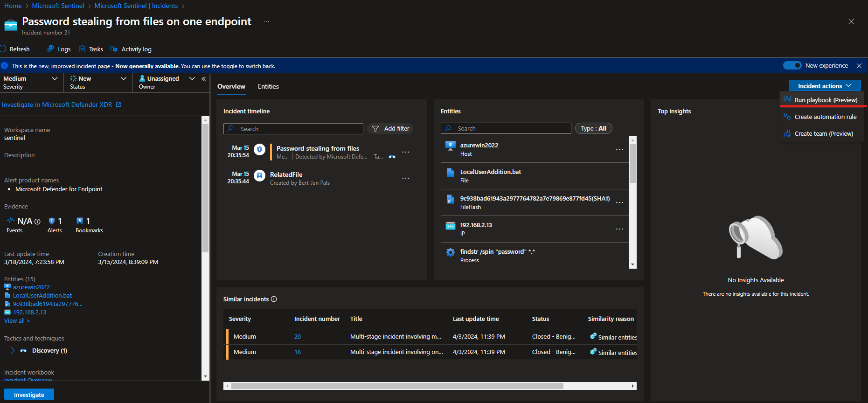Expand the Discovery (1) tactic
This screenshot has height=403, width=868.
tap(13, 350)
